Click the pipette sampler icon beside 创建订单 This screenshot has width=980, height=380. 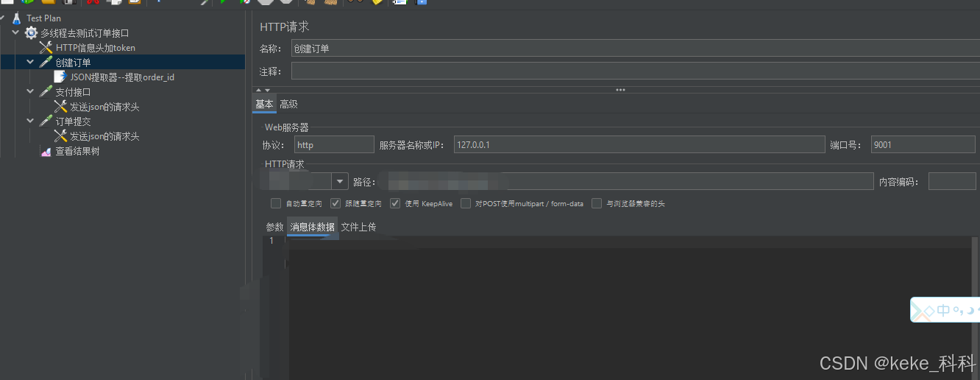pos(46,63)
